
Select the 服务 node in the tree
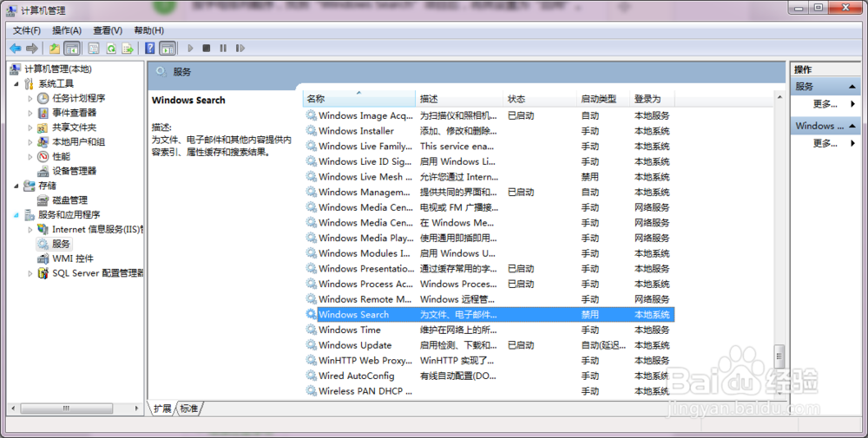click(54, 244)
